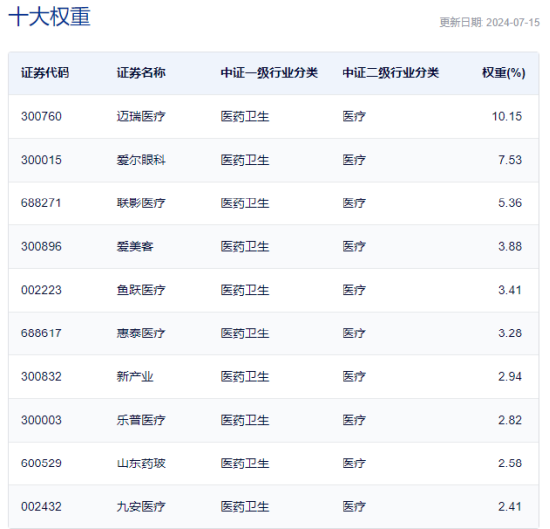Screen dimensions: 550x529
Task: Click weight value 7.53
Action: (510, 160)
